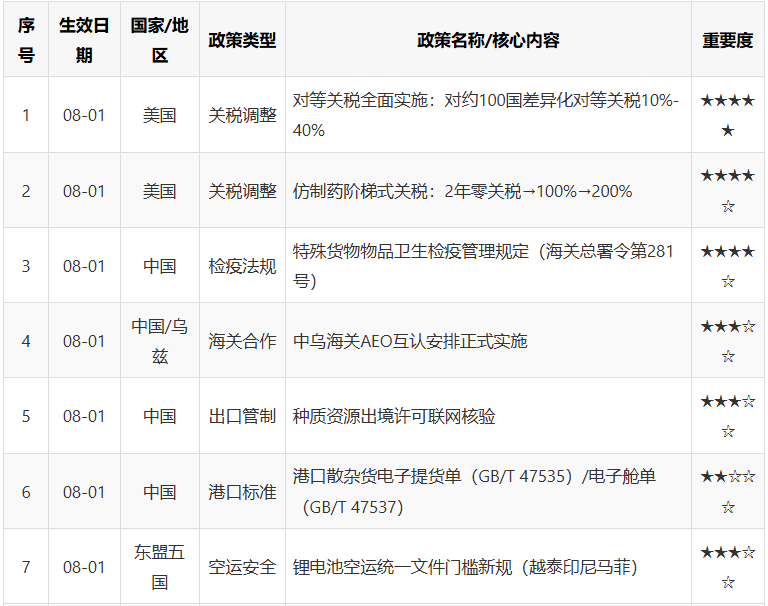This screenshot has width=768, height=606.
Task: Click sequence number 7 cell
Action: point(26,567)
